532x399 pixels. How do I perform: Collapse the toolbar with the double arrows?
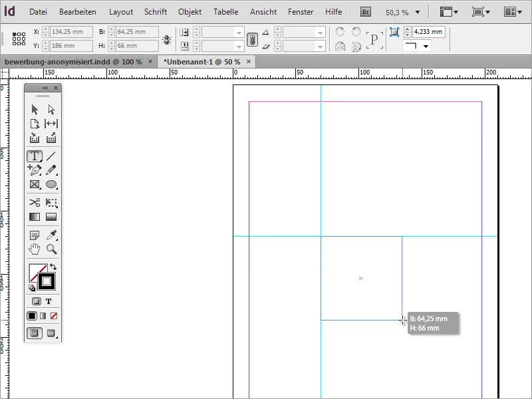coord(45,87)
